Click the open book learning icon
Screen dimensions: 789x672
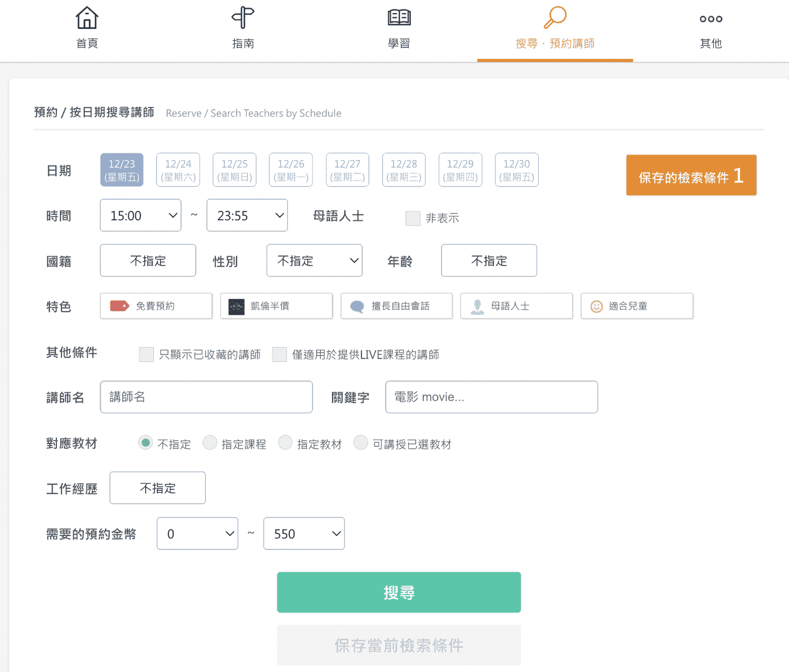click(399, 18)
